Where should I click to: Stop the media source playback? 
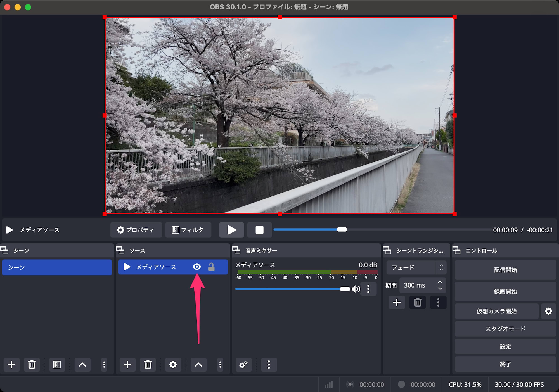tap(259, 230)
